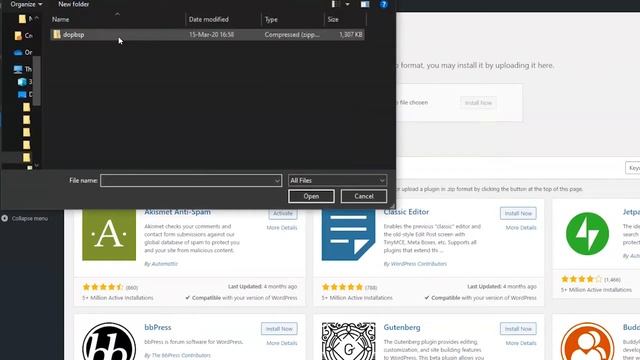This screenshot has height=360, width=640.
Task: Click Classic Editor's five-star rating
Action: 342,287
